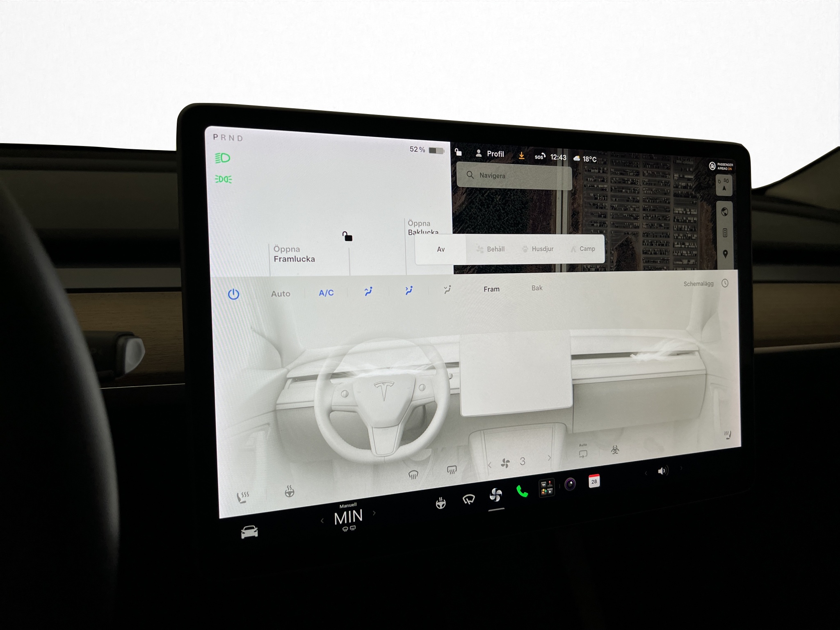Tap the traffic light map icon
The width and height of the screenshot is (840, 630).
[725, 233]
